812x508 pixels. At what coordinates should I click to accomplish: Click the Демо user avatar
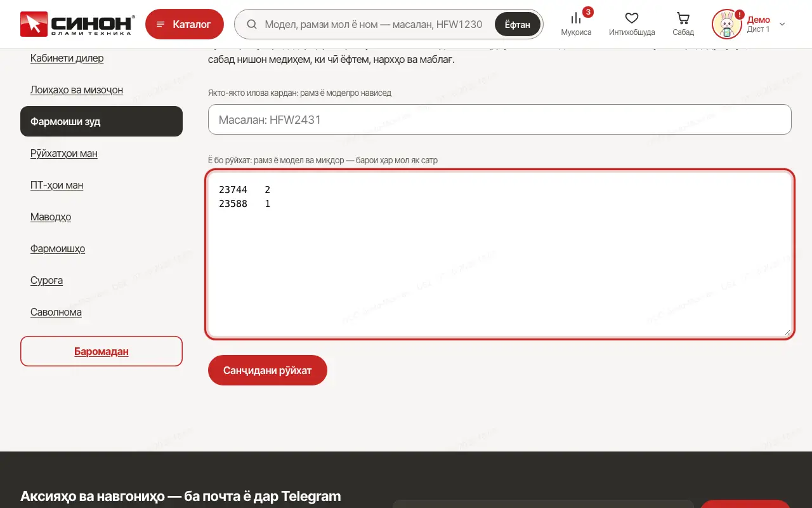[727, 24]
